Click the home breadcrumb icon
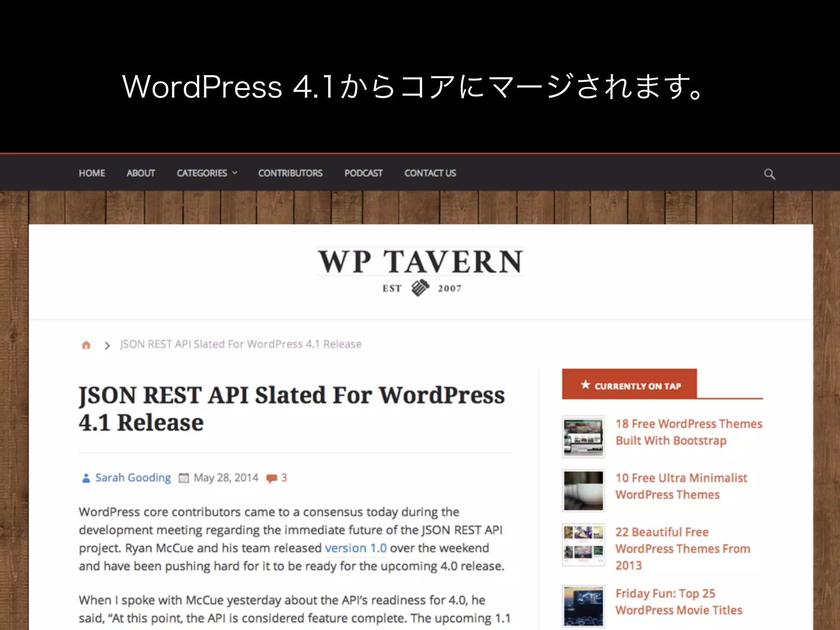The image size is (840, 630). (86, 345)
